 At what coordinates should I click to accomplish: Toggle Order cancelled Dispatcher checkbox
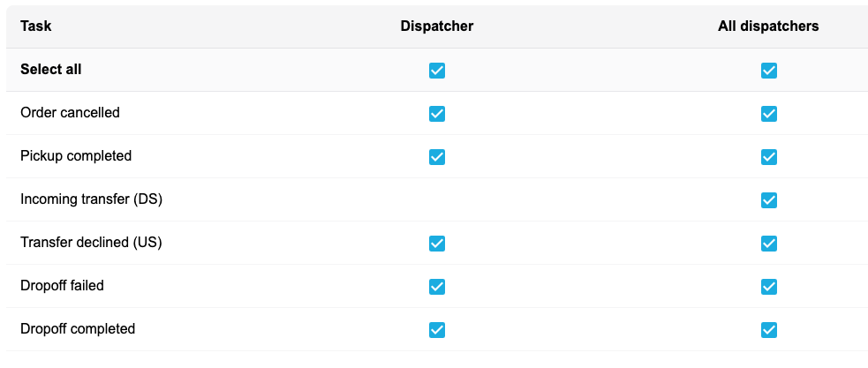437,114
